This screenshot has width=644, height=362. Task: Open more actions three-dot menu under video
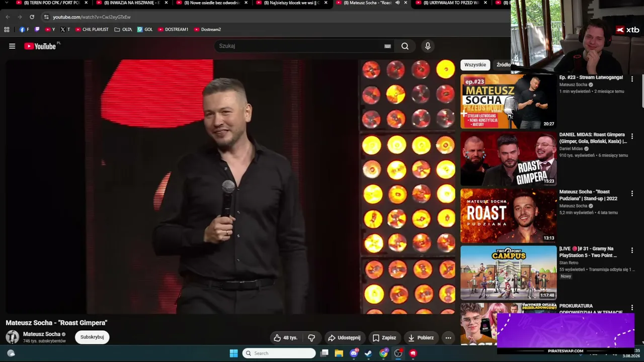coord(448,338)
